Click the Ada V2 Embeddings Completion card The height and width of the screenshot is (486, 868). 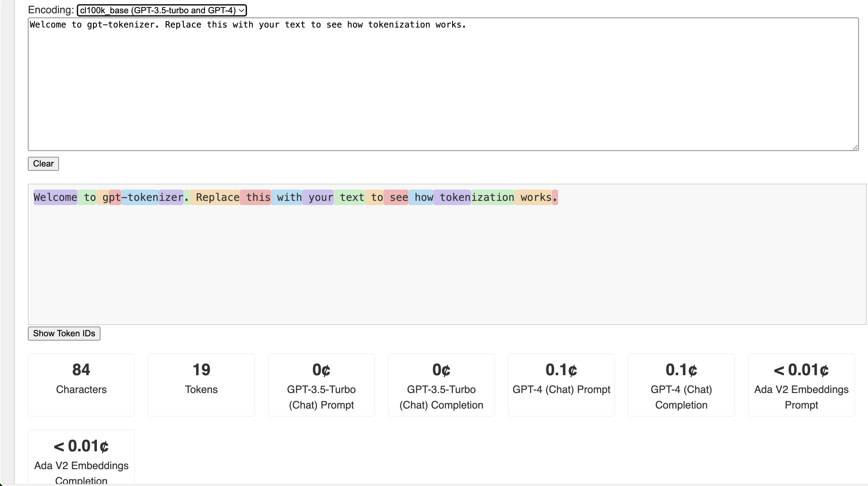[x=81, y=457]
